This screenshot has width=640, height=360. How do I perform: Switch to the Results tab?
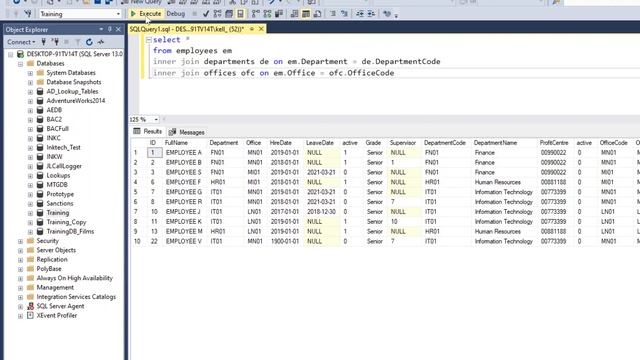[x=148, y=132]
